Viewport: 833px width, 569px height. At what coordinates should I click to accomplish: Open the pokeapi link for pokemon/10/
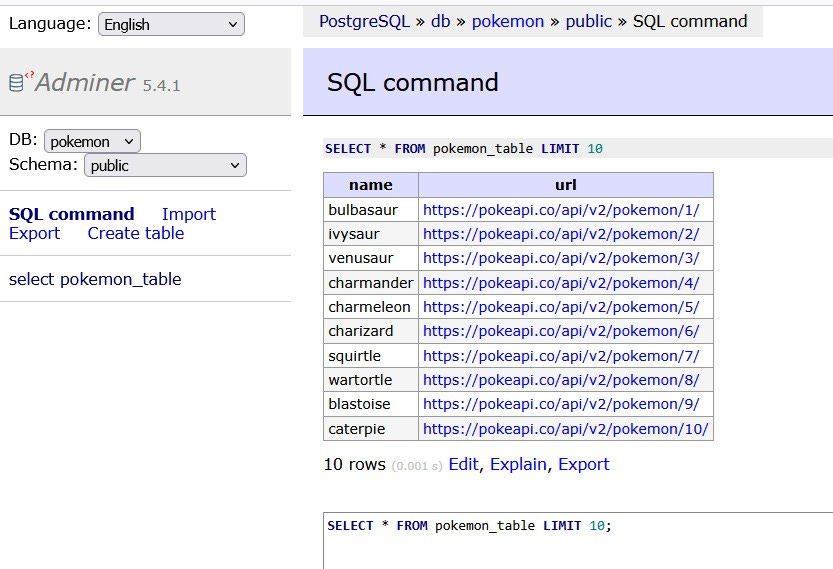pos(566,429)
